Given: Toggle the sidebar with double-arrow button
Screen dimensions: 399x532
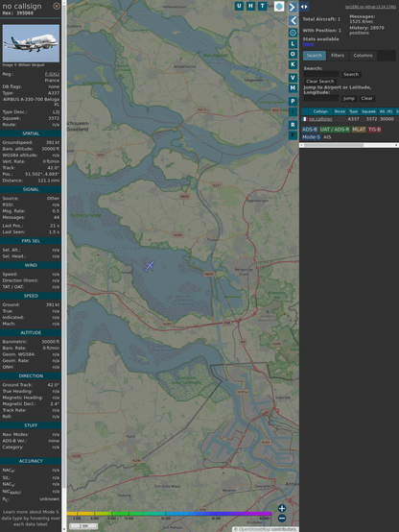Looking at the screenshot, I should point(304,7).
